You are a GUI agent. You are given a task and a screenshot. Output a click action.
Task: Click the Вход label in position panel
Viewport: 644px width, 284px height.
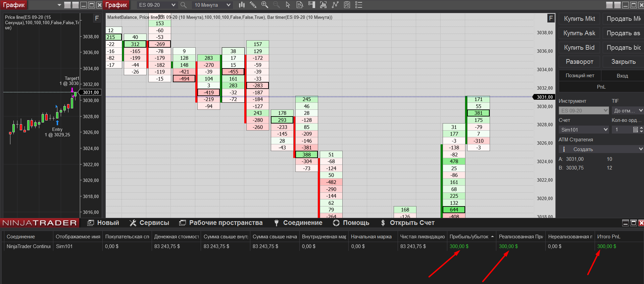coord(622,76)
